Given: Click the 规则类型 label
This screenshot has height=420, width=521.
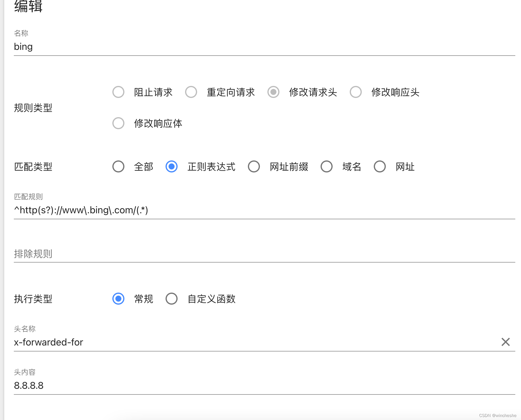Looking at the screenshot, I should coord(33,108).
